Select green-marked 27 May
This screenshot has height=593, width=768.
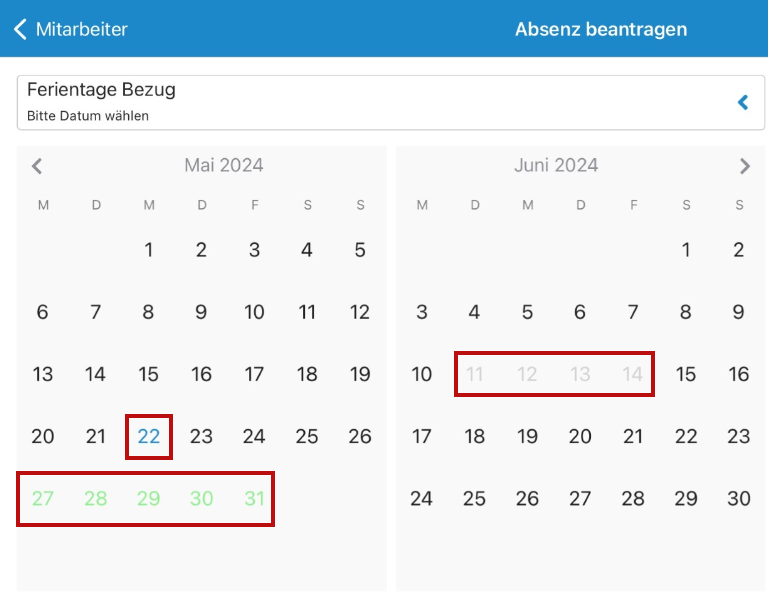(x=43, y=498)
